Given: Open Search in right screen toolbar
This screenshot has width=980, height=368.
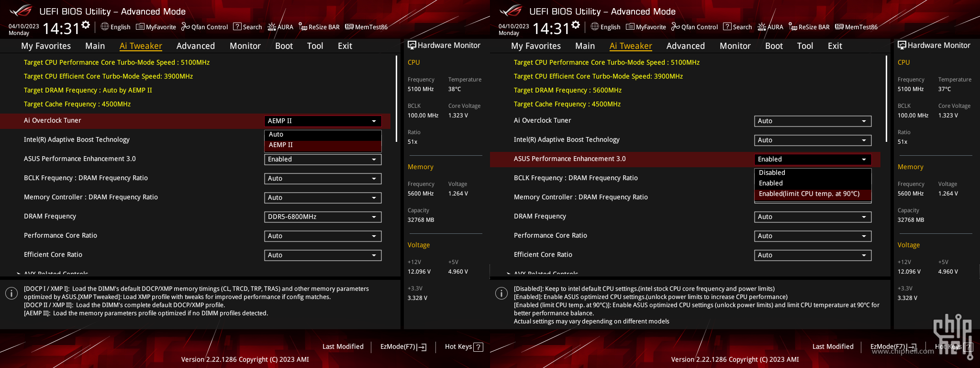Looking at the screenshot, I should [737, 27].
